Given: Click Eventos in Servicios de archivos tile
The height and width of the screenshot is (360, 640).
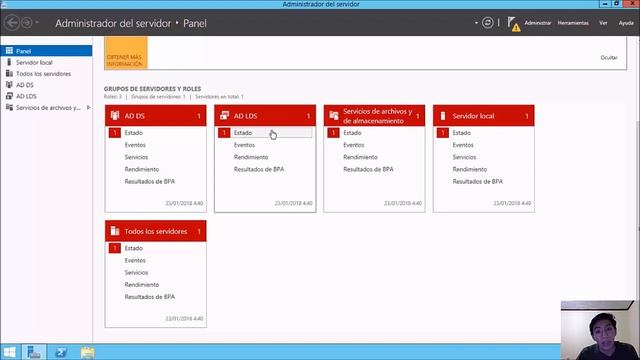Looking at the screenshot, I should click(353, 145).
